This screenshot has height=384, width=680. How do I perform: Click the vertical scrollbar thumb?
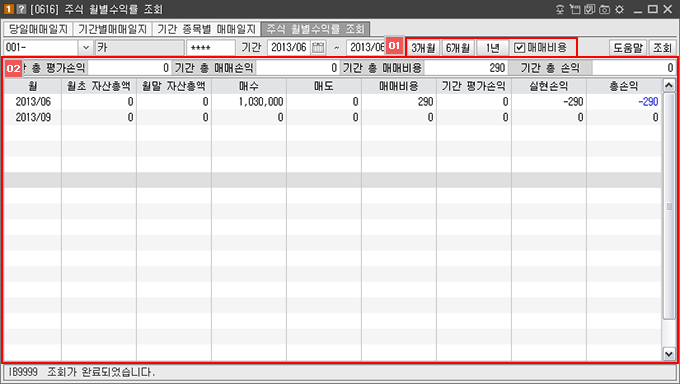[669, 206]
